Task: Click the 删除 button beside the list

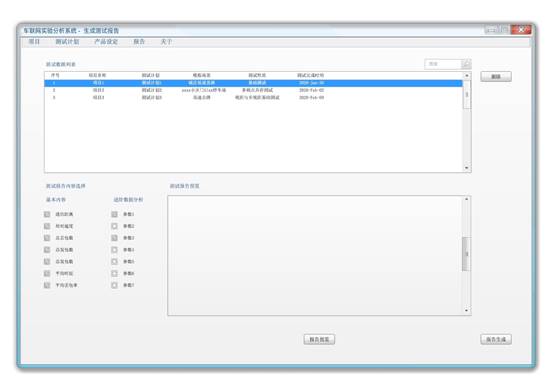Action: pyautogui.click(x=496, y=77)
